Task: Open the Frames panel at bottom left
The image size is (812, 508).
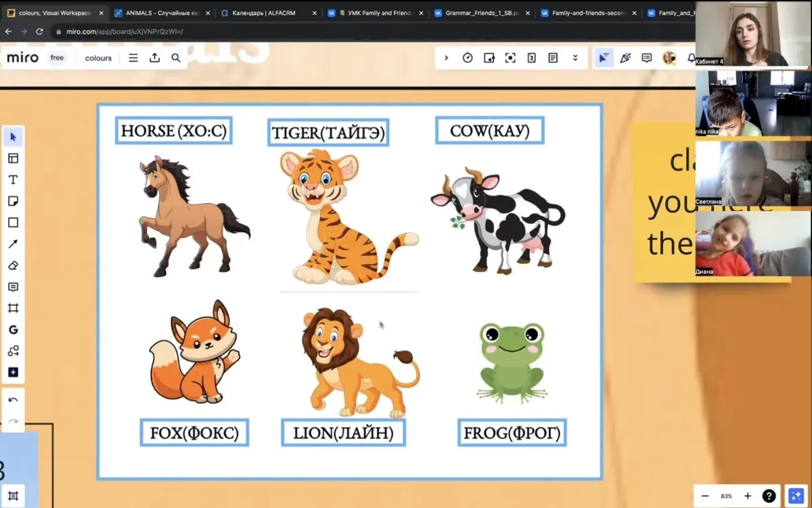Action: (13, 495)
